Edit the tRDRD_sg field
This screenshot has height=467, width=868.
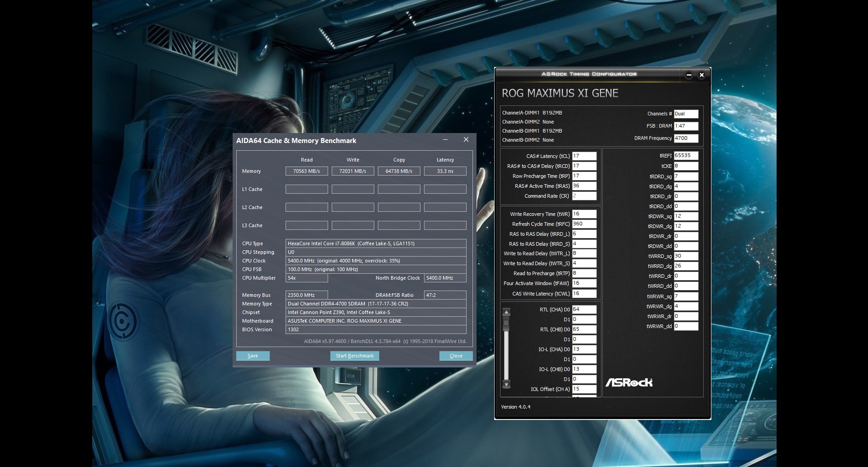686,176
